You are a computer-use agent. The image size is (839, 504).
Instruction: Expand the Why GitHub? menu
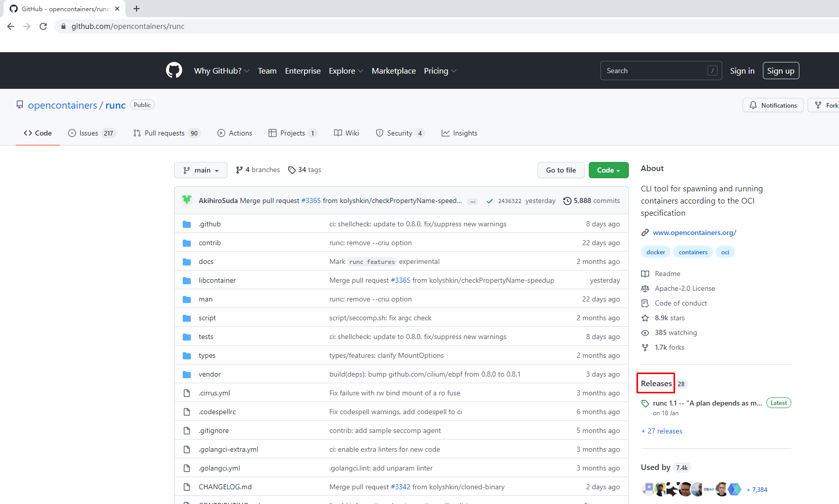[x=221, y=71]
